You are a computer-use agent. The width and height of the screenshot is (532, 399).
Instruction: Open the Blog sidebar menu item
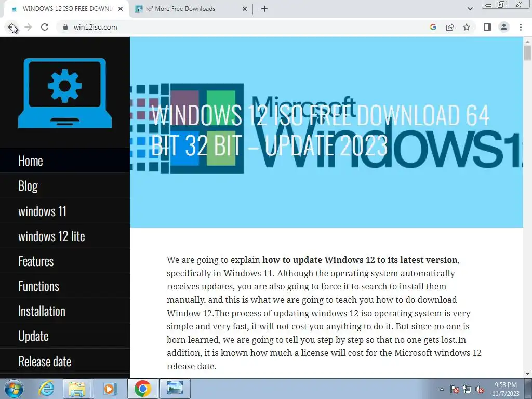(65, 186)
